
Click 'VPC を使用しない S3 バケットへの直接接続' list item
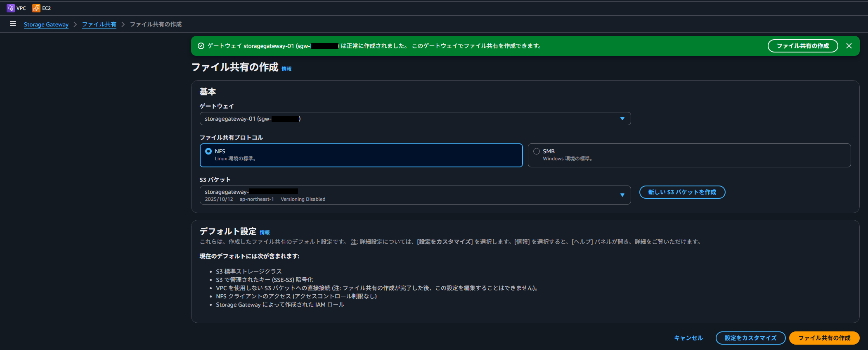click(378, 288)
